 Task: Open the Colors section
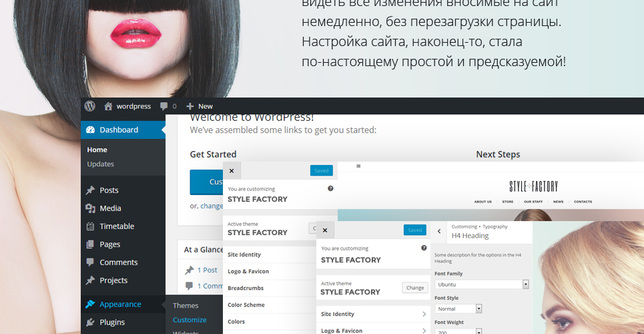click(x=270, y=322)
